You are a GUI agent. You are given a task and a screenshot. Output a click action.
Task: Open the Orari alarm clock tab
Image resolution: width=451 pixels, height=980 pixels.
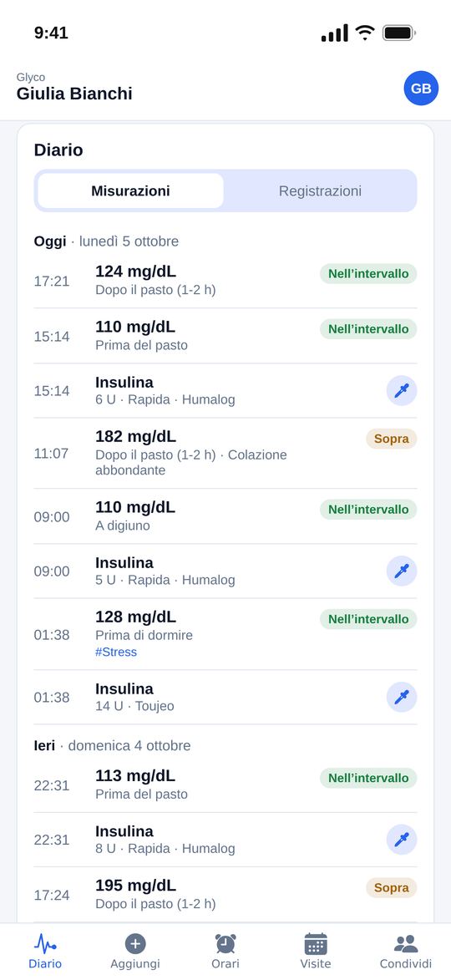click(x=225, y=952)
